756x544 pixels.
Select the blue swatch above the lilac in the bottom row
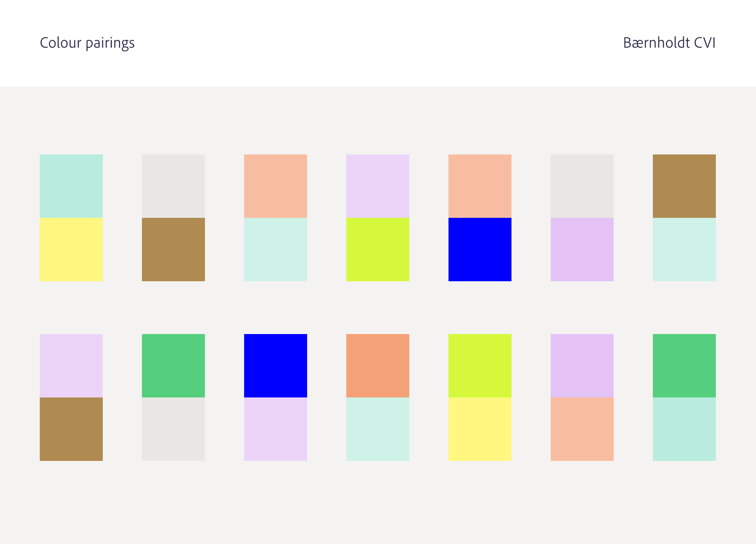[x=276, y=366]
